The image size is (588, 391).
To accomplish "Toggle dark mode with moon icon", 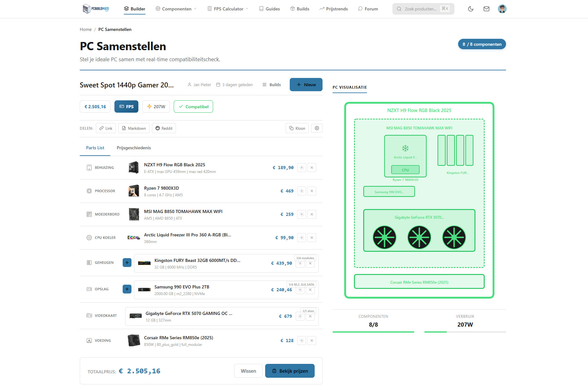I will coord(471,9).
